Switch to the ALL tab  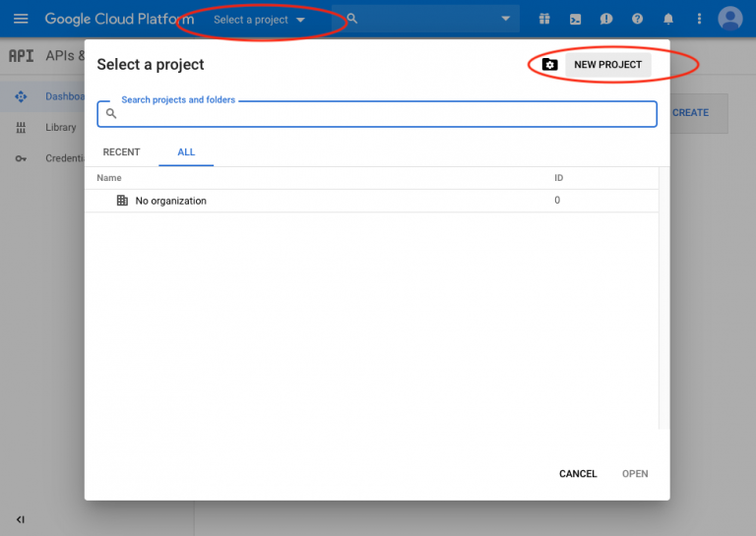coord(186,152)
